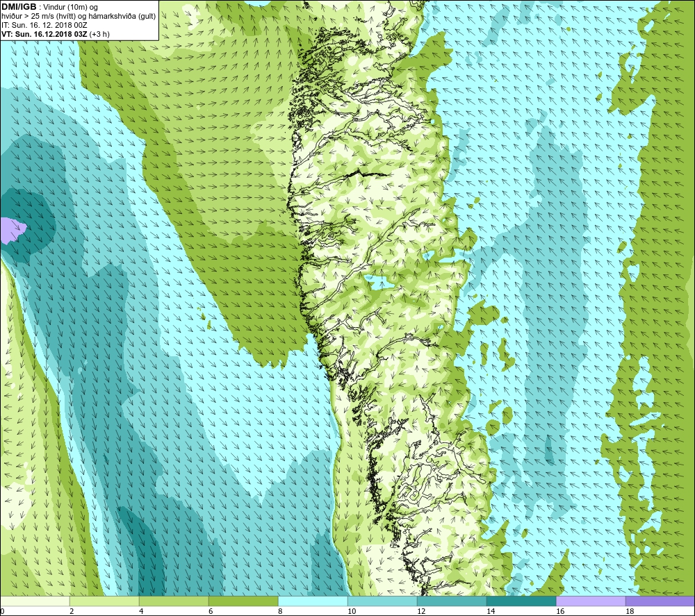Viewport: 695px width, 616px height.
Task: Click the 10–12 m/s light teal swatch
Action: coord(382,601)
